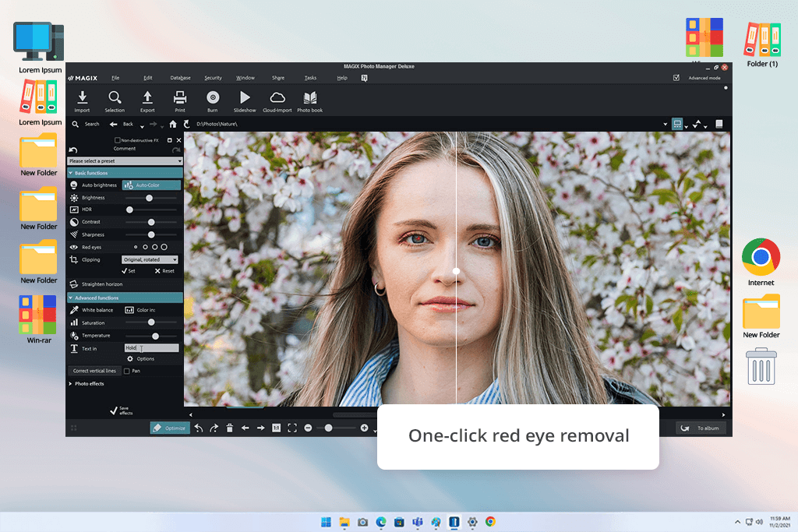Click the Optimize button
Screen dimensions: 798x532
tap(170, 428)
